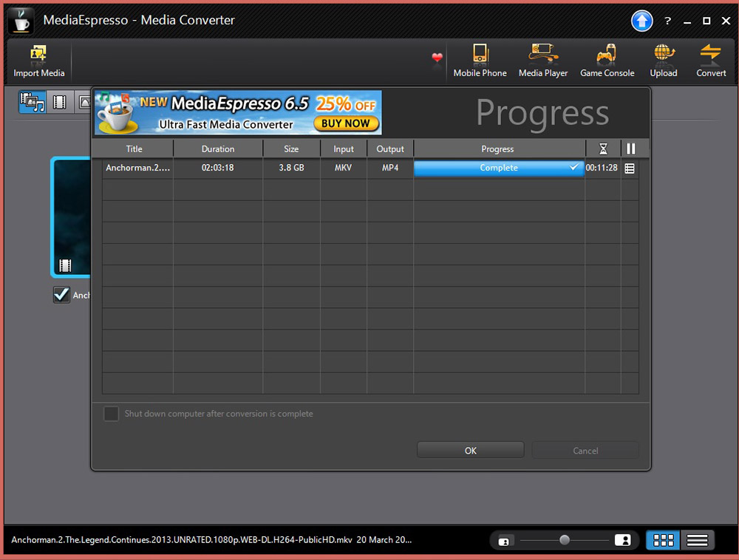
Task: Show all media types filter
Action: click(x=32, y=102)
